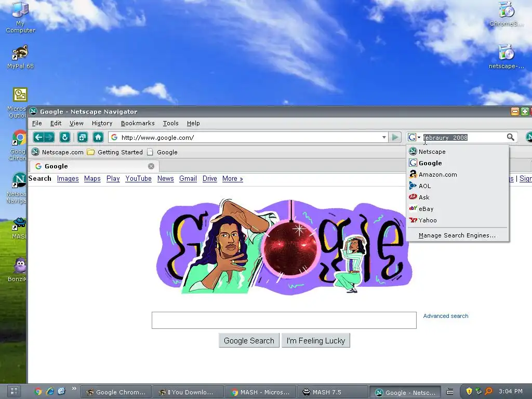532x399 pixels.
Task: Choose Amazon.com search engine
Action: (x=457, y=175)
